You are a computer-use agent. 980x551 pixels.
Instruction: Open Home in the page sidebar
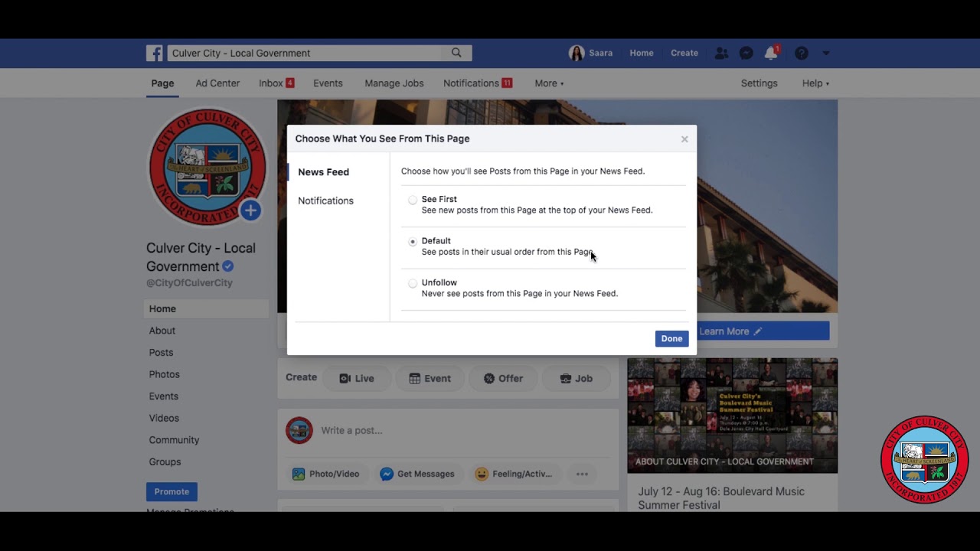[206, 309]
